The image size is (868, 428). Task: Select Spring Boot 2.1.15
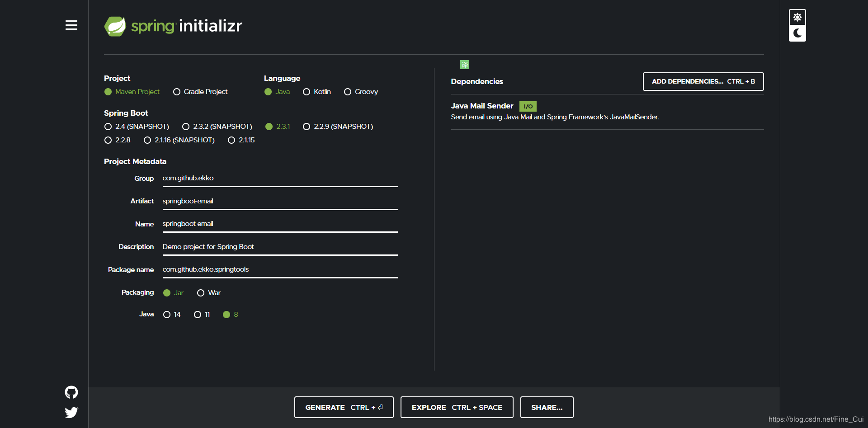tap(241, 140)
